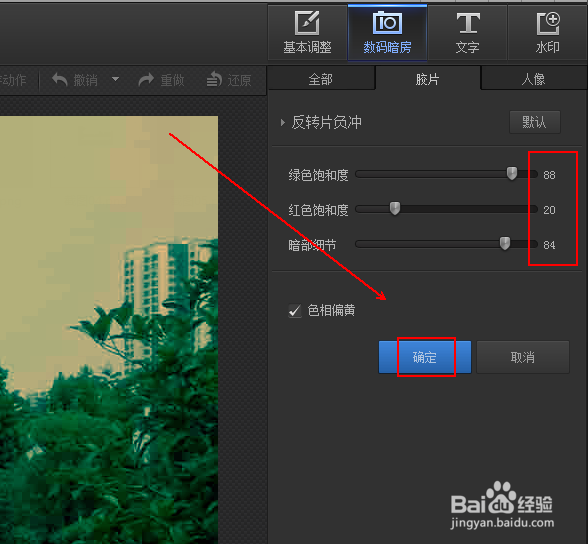Switch to the 人像 tab
Screen dimensions: 588x544
[x=534, y=79]
